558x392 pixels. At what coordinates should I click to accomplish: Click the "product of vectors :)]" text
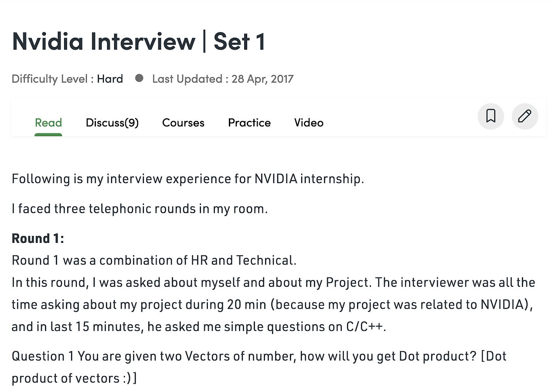click(74, 378)
